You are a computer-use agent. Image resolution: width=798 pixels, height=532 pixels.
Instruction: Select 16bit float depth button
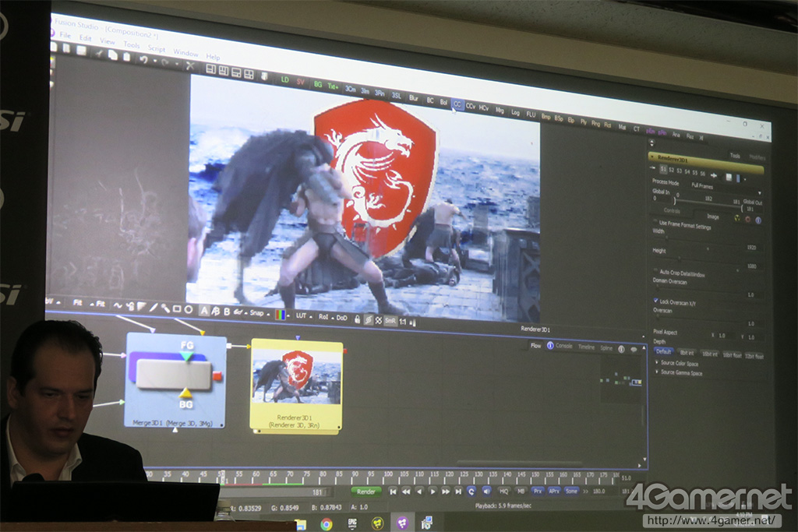[x=733, y=355]
